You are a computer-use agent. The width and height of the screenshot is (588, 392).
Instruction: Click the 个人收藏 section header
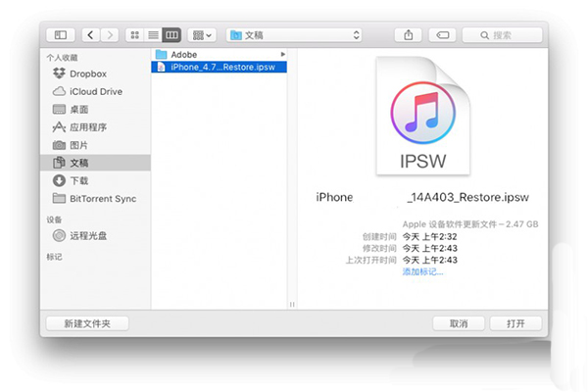pyautogui.click(x=63, y=58)
